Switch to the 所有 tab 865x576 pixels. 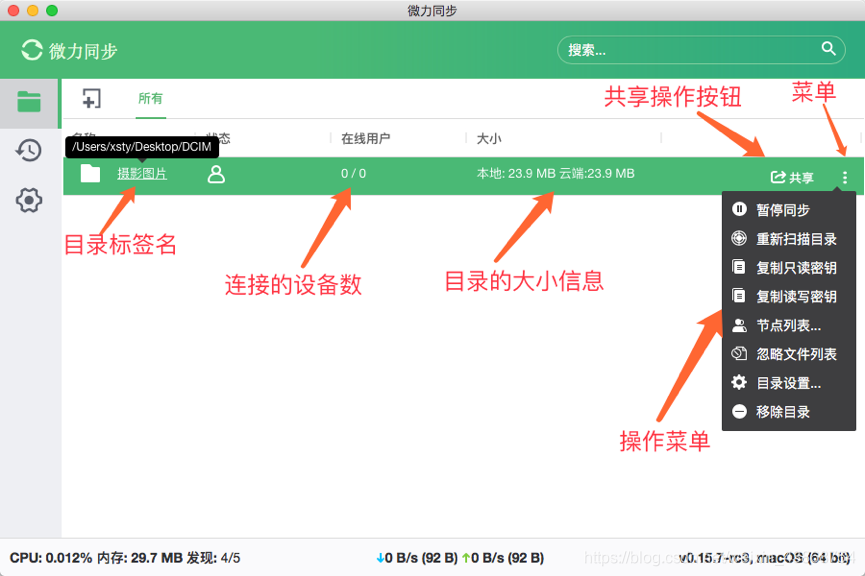click(151, 99)
